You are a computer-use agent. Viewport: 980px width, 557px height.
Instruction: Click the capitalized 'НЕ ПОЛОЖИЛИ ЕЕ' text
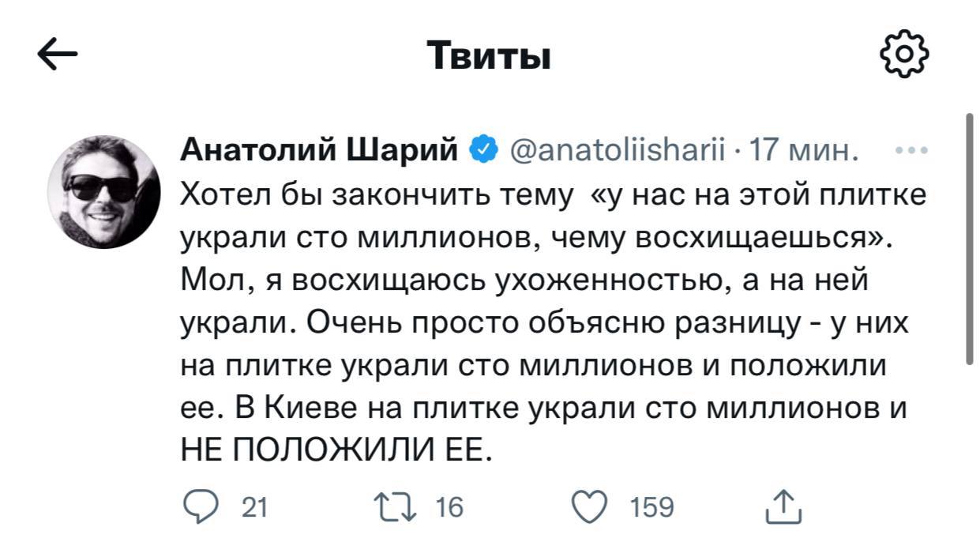[336, 450]
